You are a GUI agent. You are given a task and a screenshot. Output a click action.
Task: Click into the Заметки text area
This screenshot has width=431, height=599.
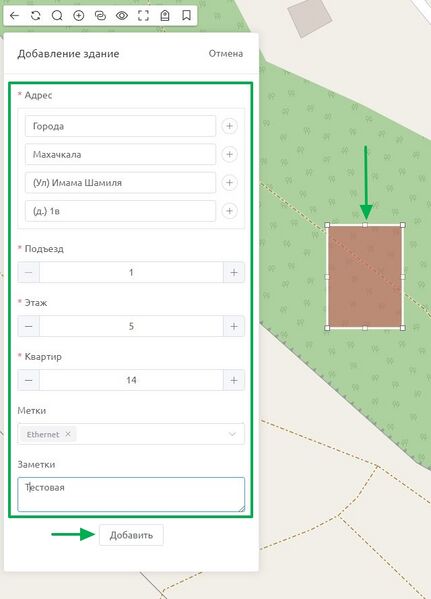click(x=131, y=494)
